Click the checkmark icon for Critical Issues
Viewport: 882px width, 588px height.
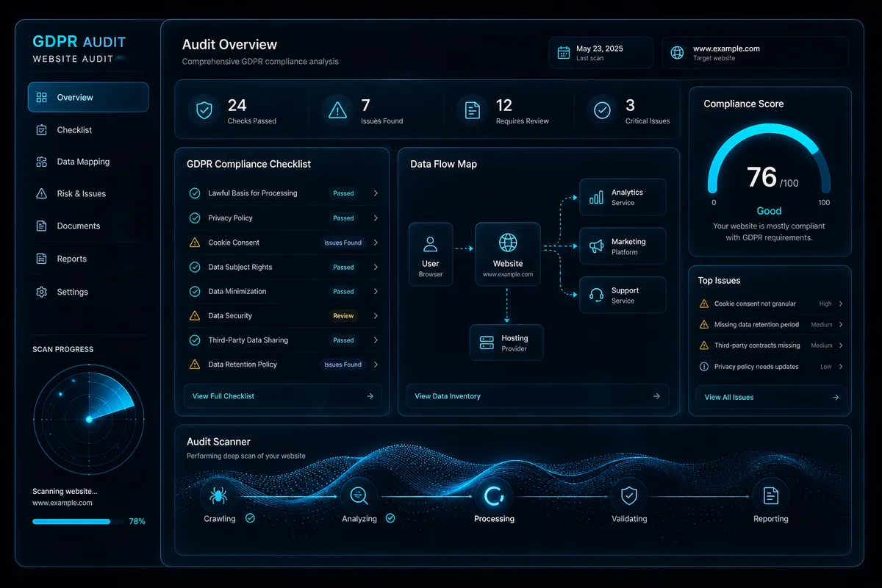[x=602, y=110]
